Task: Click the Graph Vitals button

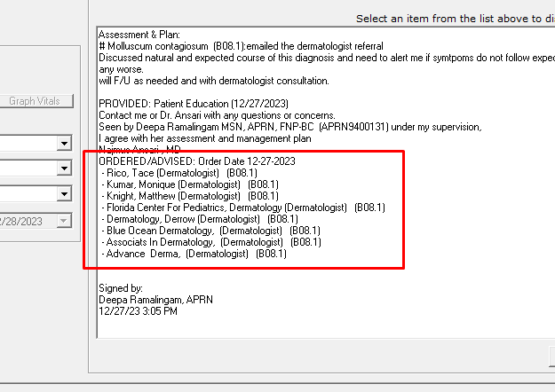Action: point(35,101)
